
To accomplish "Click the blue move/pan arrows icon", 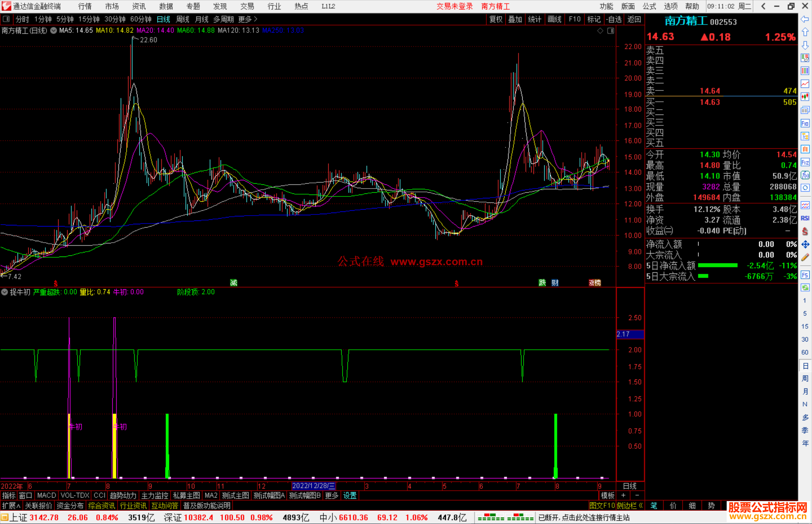I will tap(805, 245).
